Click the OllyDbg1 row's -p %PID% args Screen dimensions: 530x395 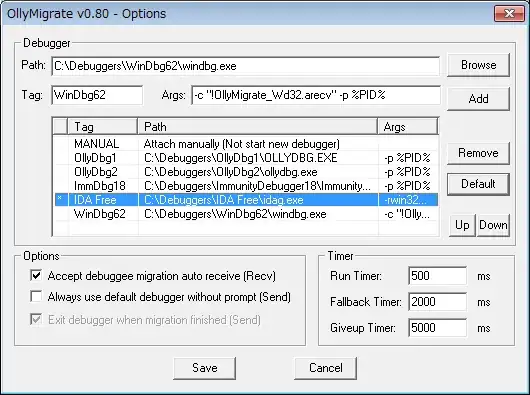coord(407,158)
